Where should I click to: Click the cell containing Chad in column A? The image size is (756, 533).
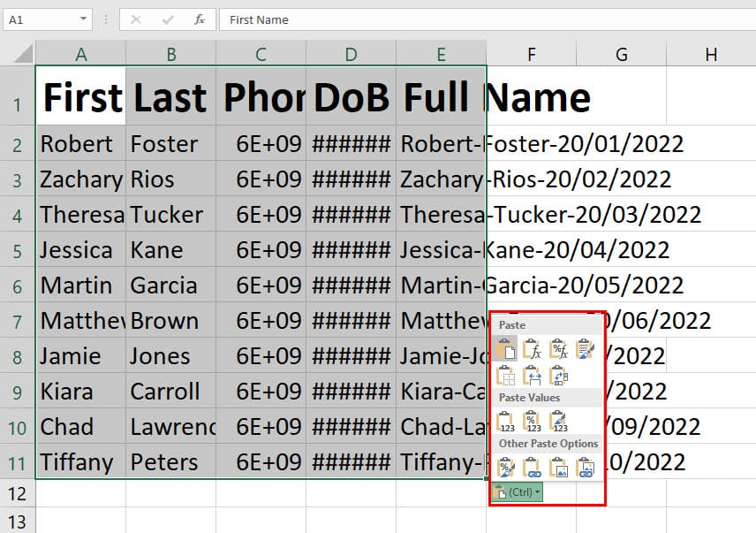point(80,426)
